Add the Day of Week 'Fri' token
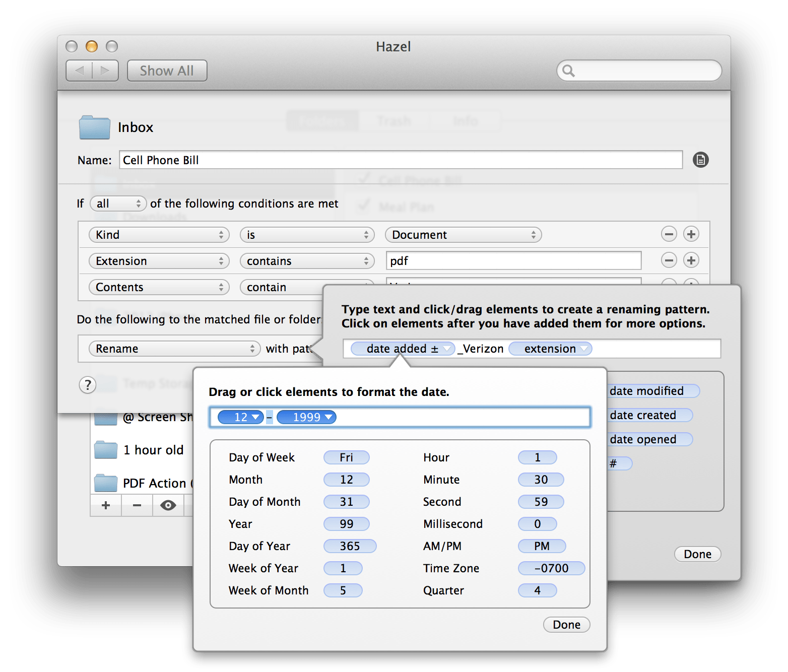This screenshot has width=788, height=672. pos(346,457)
